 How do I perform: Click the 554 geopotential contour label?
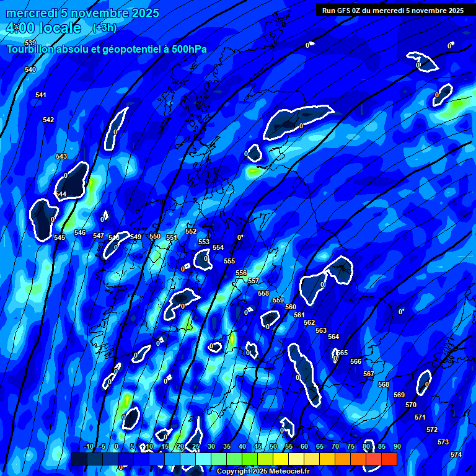click(218, 248)
